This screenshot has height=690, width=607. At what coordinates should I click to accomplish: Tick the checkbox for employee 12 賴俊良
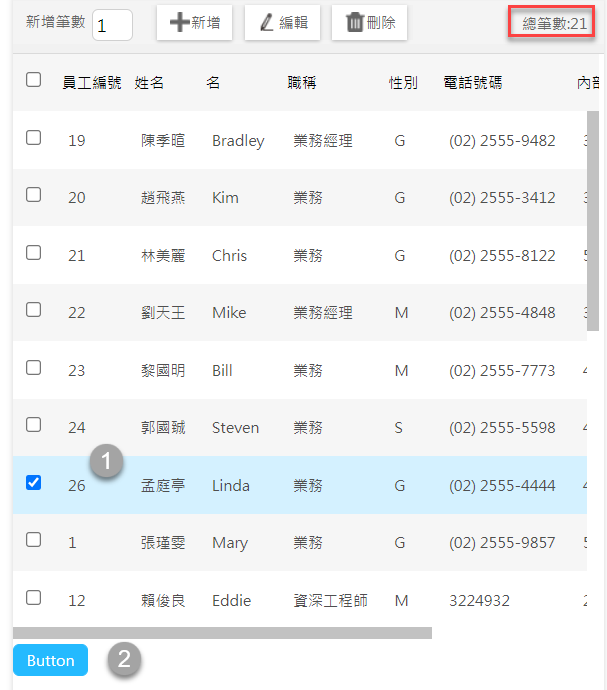point(33,598)
